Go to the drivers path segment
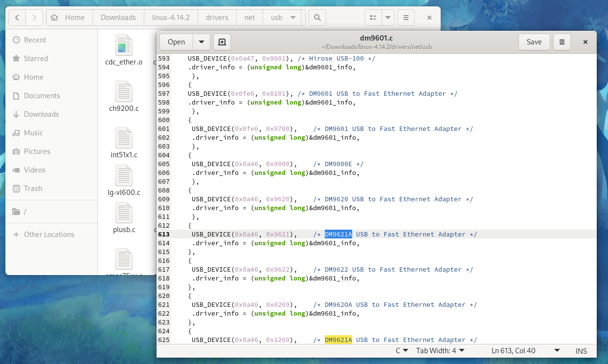608x364 pixels. click(217, 18)
